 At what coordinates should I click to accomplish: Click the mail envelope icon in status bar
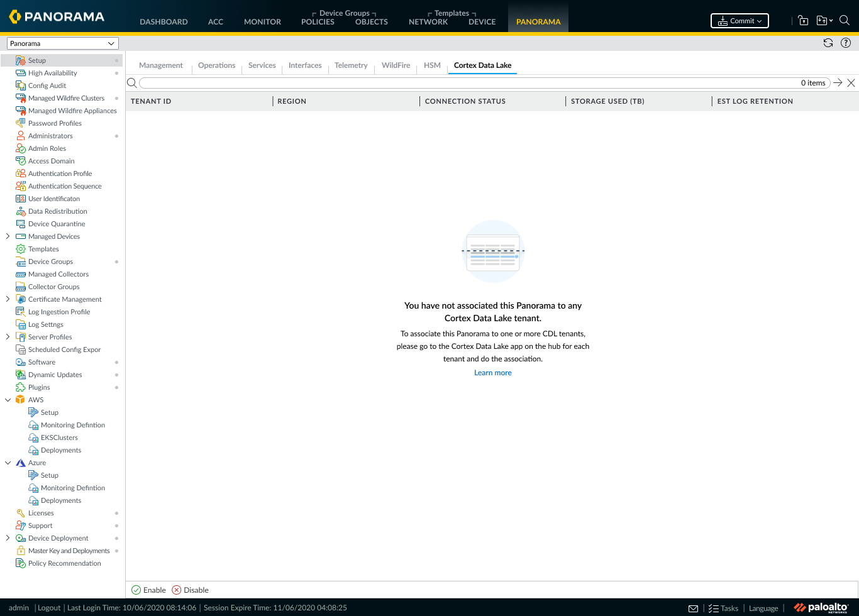click(x=693, y=608)
